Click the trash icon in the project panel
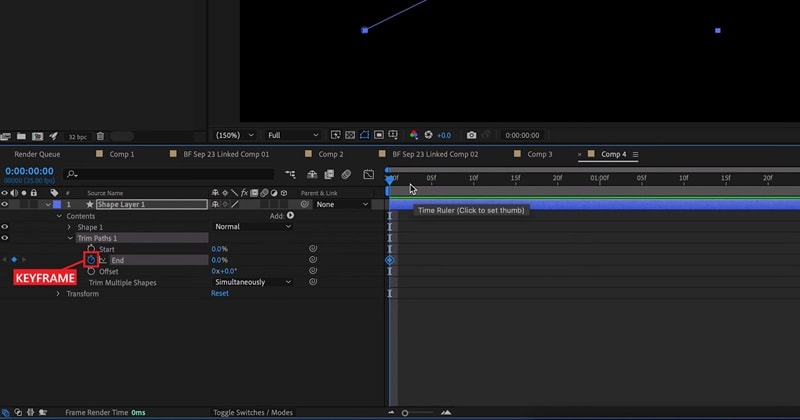The image size is (800, 420). coord(100,136)
